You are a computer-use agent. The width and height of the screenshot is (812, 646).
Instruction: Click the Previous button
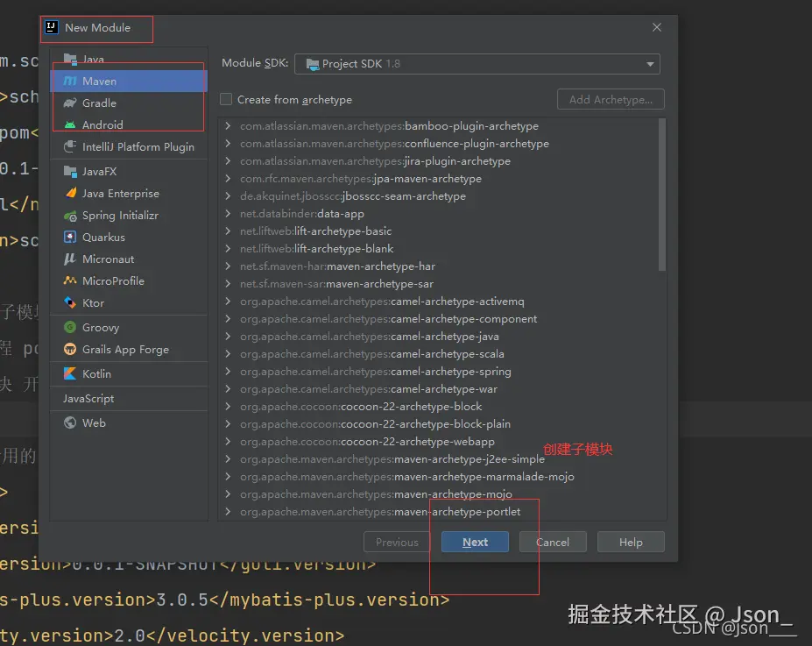click(397, 542)
